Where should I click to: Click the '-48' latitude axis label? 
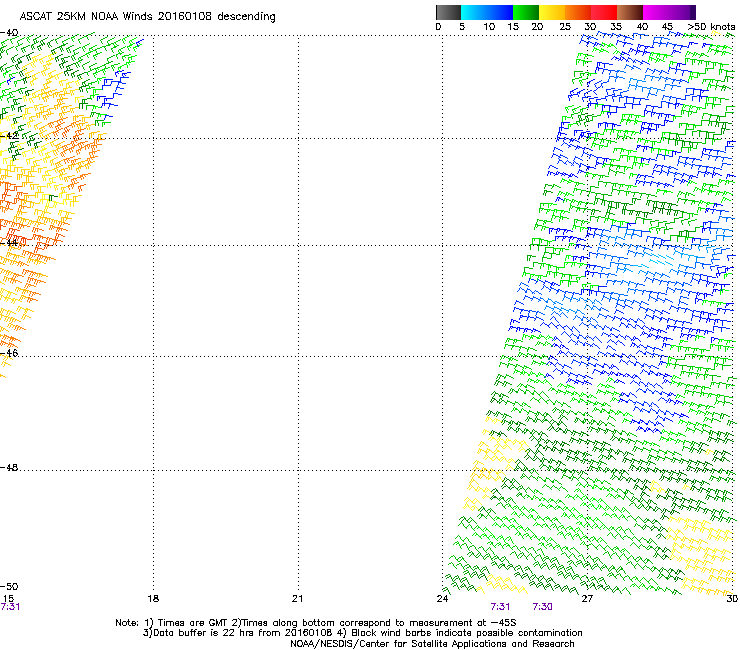(x=9, y=467)
